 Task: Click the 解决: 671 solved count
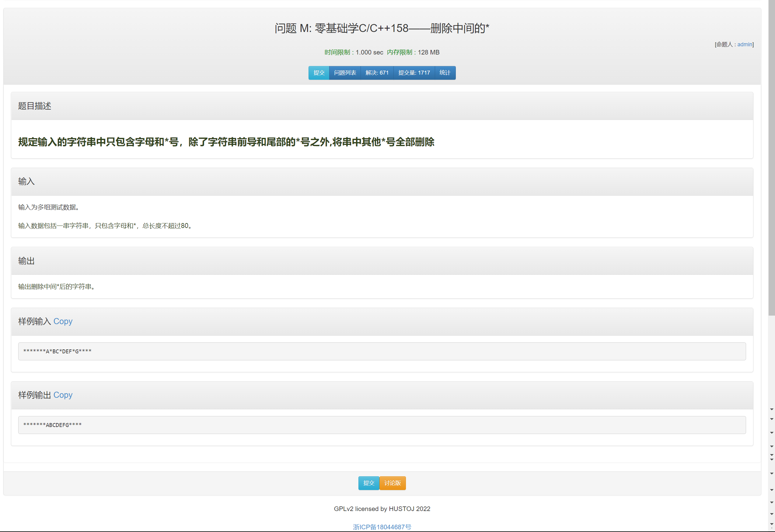click(x=377, y=73)
